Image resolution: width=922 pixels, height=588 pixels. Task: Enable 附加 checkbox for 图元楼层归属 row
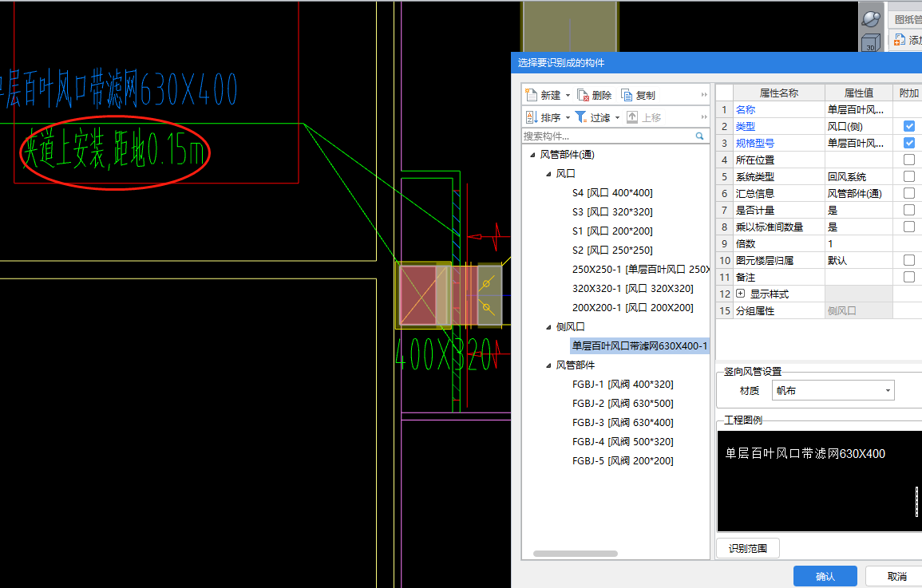tap(909, 260)
